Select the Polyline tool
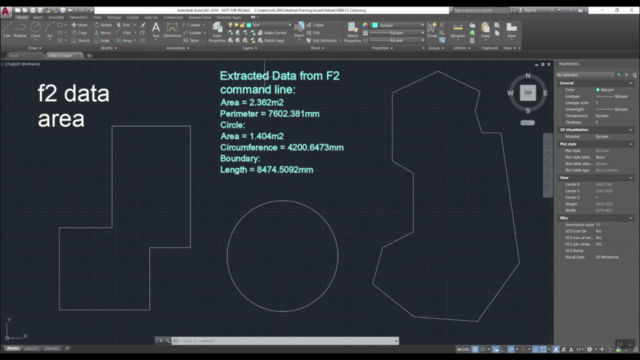 (20, 30)
